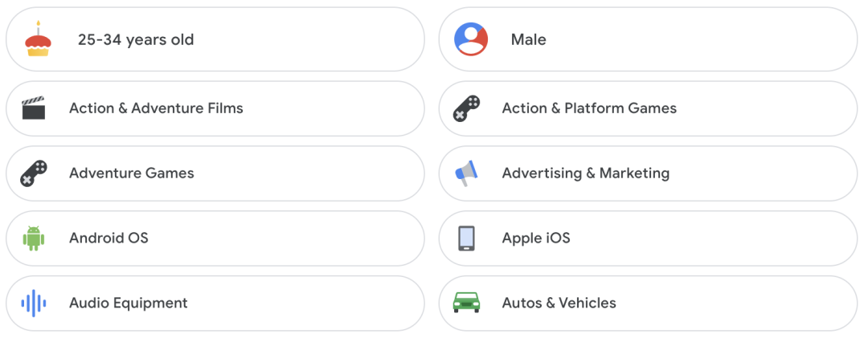The height and width of the screenshot is (338, 868).
Task: Open the Audio Equipment interest
Action: point(215,303)
